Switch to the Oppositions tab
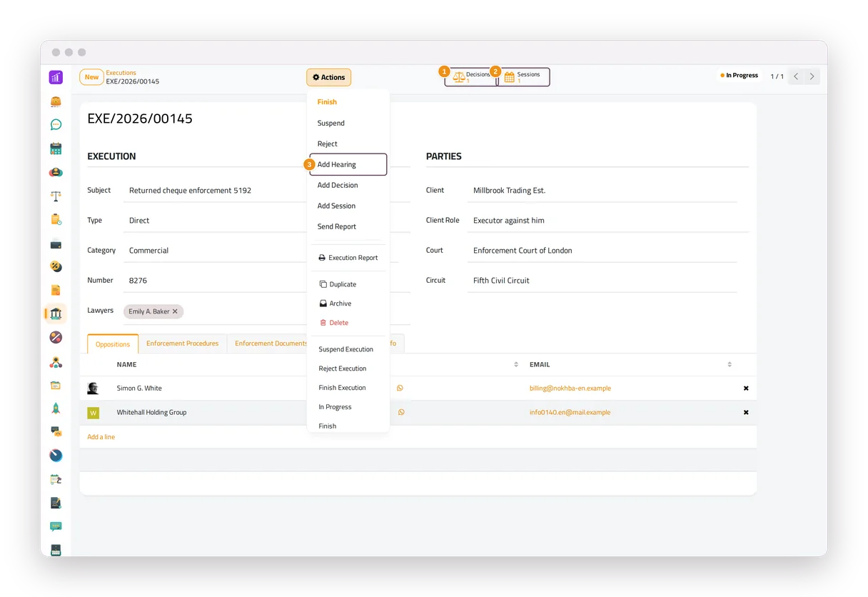 coord(113,343)
